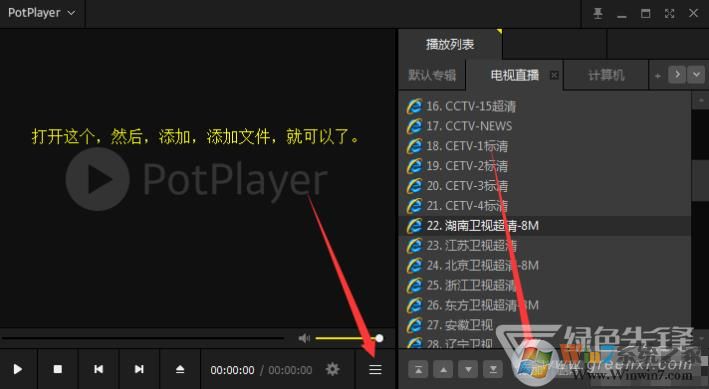Click the playback seek bar
Screen dimensions: 709x389
tap(142, 338)
